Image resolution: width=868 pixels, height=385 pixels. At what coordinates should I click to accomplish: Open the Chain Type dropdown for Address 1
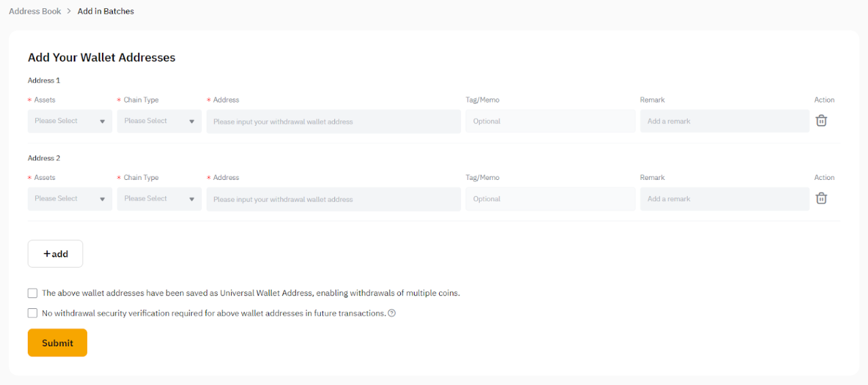(x=159, y=121)
